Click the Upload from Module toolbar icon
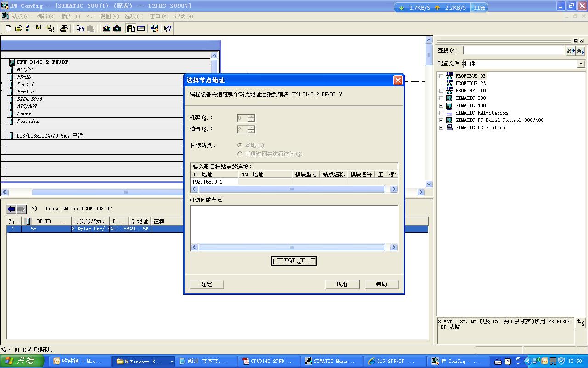Viewport: 588px width, 368px height. (117, 29)
